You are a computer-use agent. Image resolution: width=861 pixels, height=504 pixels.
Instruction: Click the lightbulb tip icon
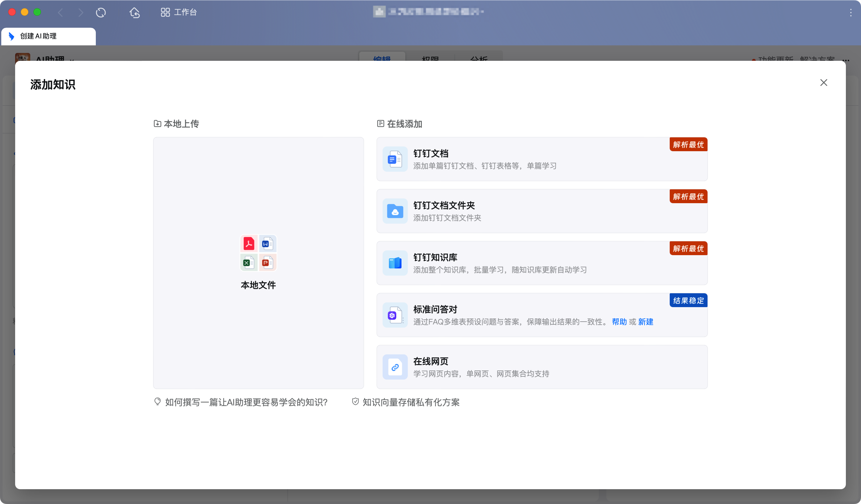(x=158, y=402)
